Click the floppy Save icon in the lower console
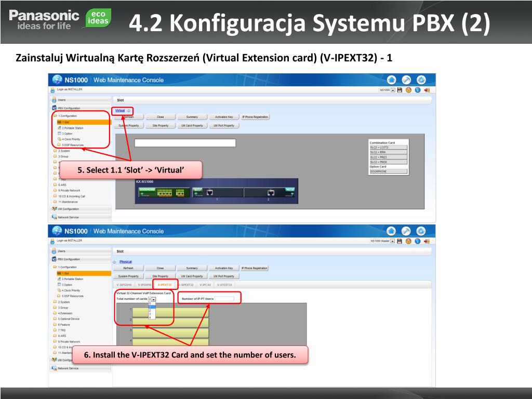 (400, 241)
